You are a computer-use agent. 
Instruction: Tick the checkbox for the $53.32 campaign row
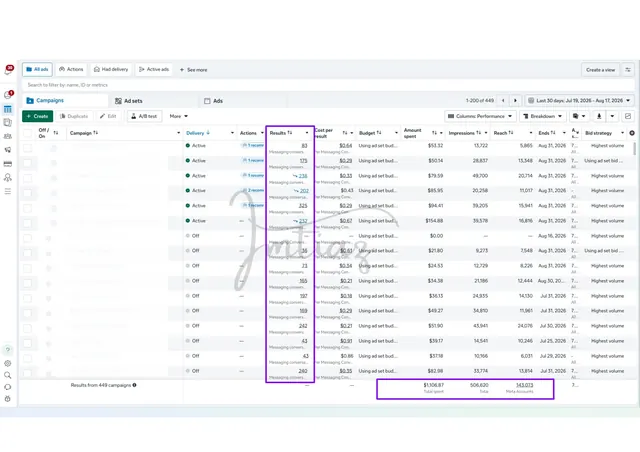(27, 148)
